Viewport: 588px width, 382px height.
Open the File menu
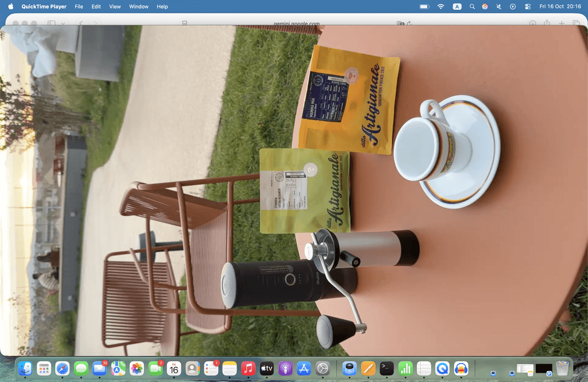(x=79, y=6)
